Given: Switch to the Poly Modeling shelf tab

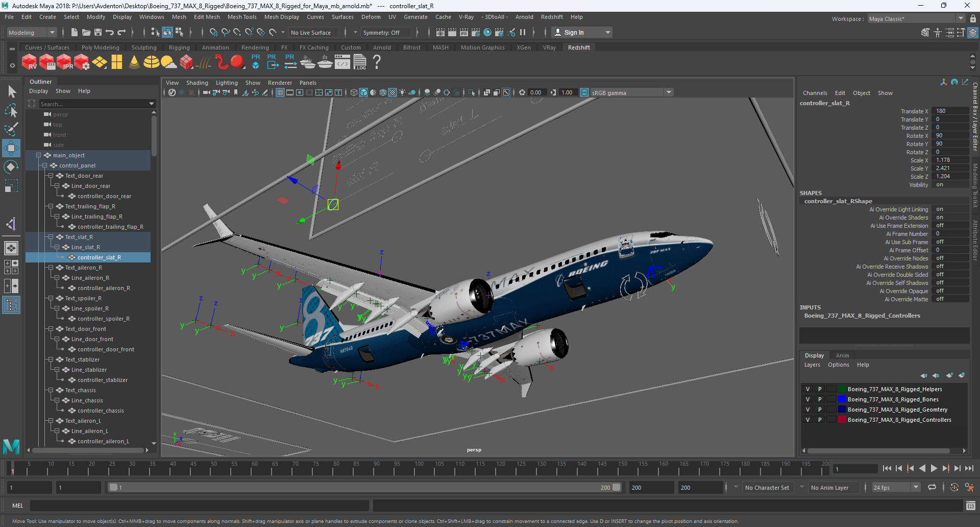Looking at the screenshot, I should coord(101,47).
